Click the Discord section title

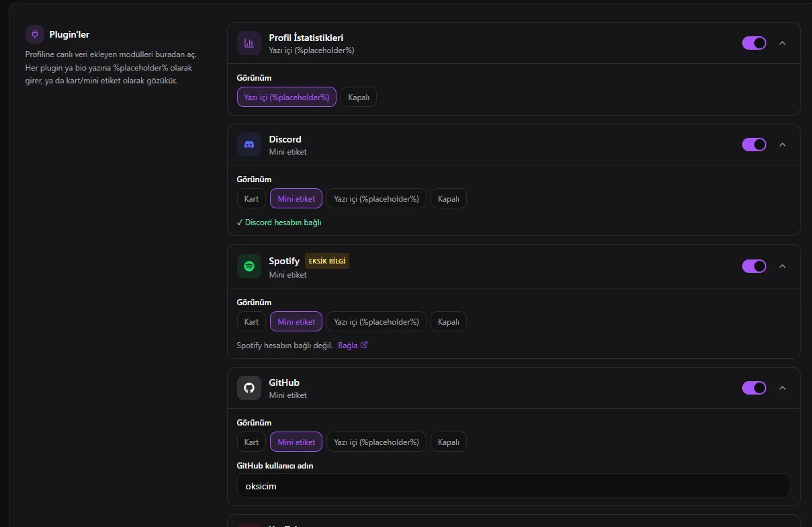click(285, 139)
